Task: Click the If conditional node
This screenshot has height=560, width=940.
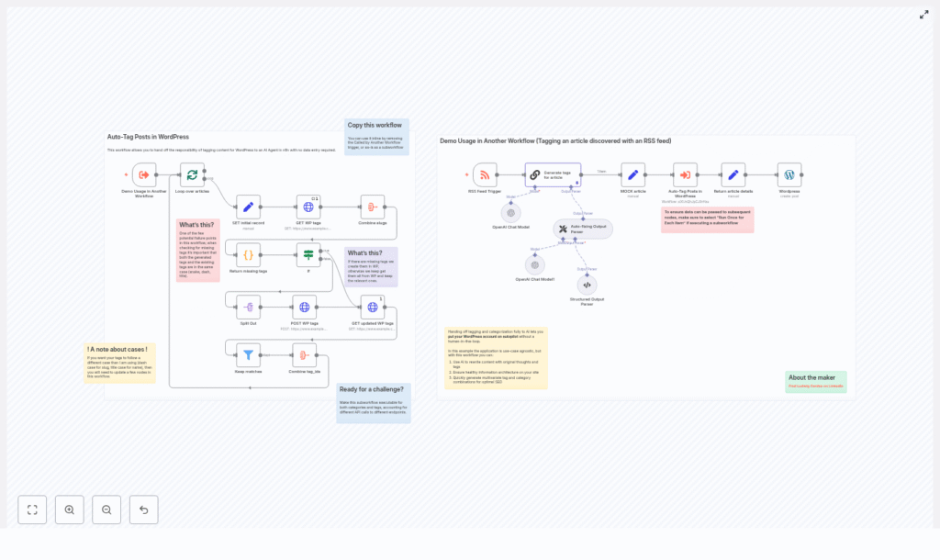Action: [308, 255]
